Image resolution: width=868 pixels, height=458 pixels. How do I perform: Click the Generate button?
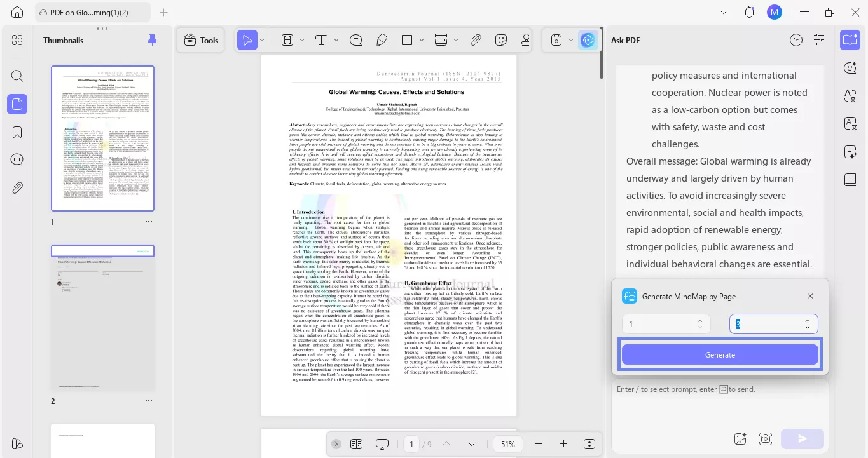pyautogui.click(x=720, y=354)
